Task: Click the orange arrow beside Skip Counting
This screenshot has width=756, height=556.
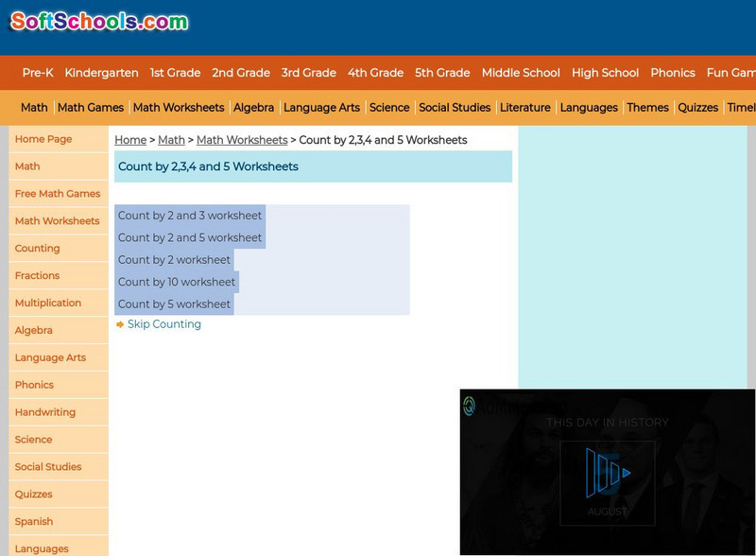Action: tap(120, 325)
